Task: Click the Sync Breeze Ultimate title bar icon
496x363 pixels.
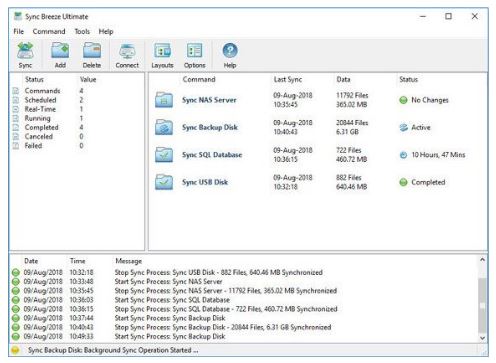Action: [x=18, y=16]
